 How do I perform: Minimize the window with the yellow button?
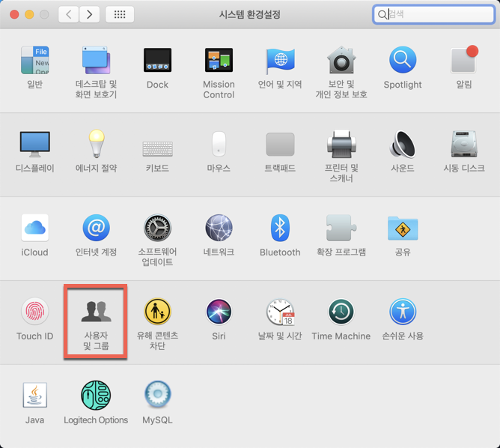pyautogui.click(x=29, y=14)
